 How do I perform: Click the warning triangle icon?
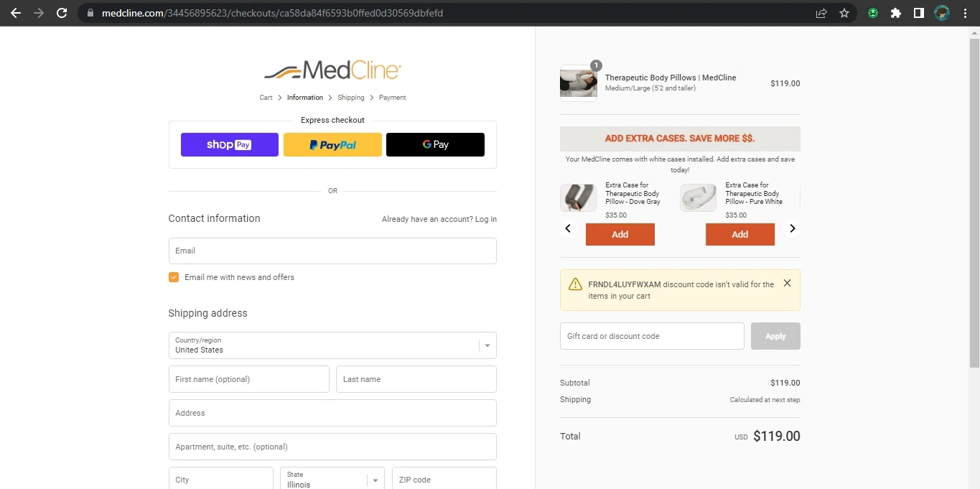point(575,284)
